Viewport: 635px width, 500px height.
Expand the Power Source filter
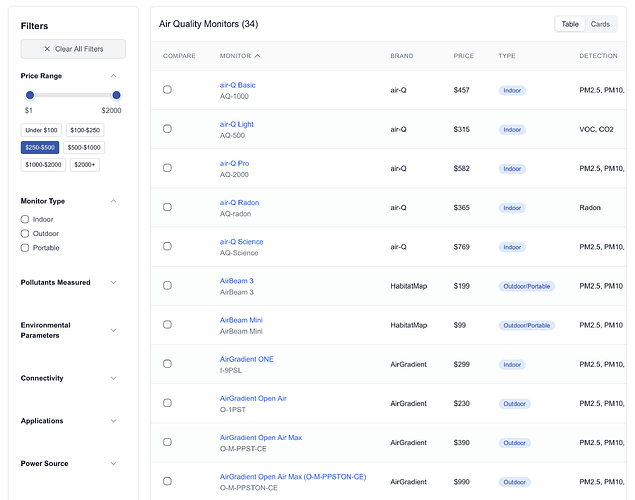pyautogui.click(x=113, y=464)
